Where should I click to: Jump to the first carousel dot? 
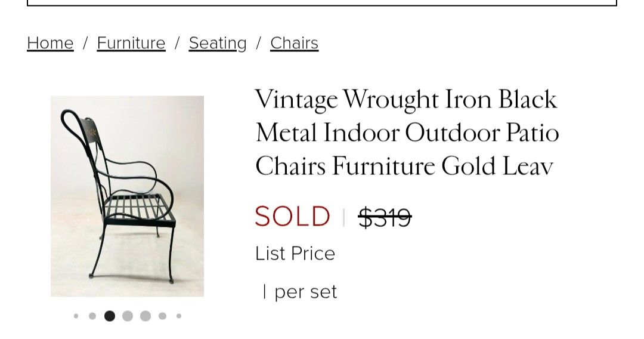click(76, 316)
